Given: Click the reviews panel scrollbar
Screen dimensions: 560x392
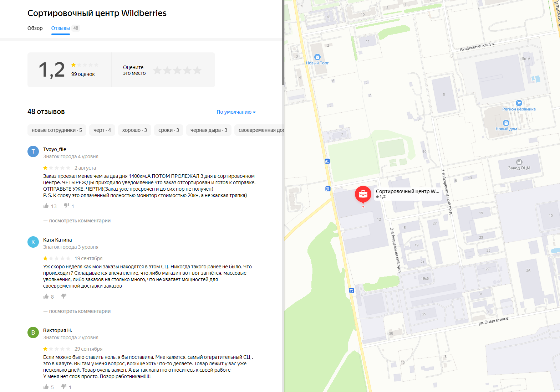Looking at the screenshot, I should [x=283, y=43].
